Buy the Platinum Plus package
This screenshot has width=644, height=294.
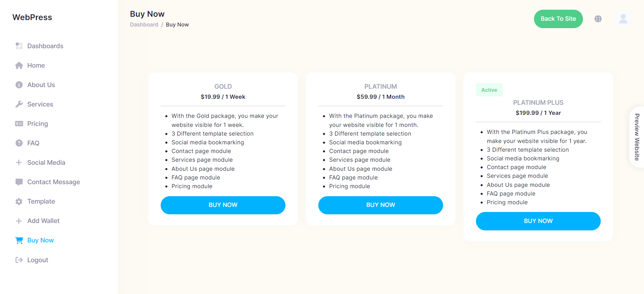(x=538, y=221)
